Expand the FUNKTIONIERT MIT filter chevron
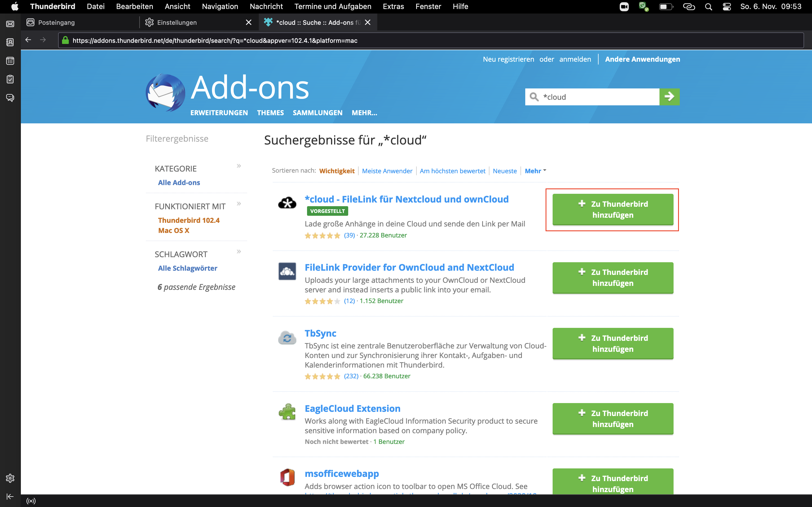812x507 pixels. point(239,204)
